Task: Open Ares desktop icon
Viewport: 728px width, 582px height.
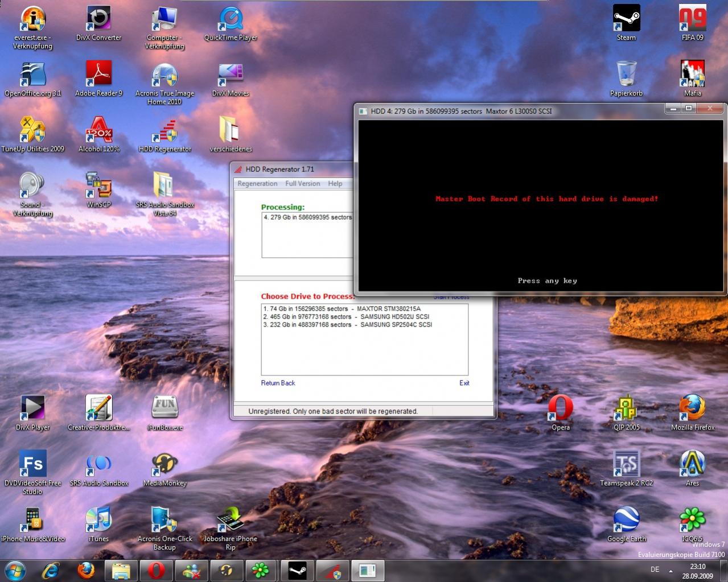Action: (692, 464)
